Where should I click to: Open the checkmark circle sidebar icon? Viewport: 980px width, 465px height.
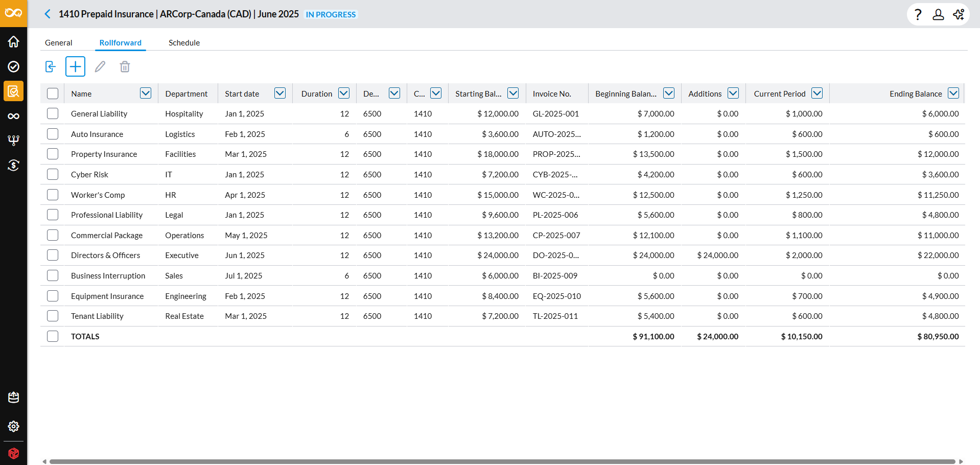tap(14, 66)
